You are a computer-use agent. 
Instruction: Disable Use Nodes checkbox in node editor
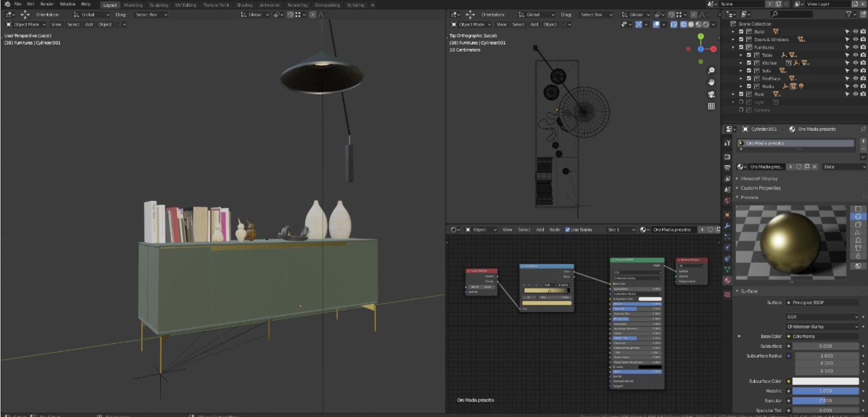pyautogui.click(x=567, y=230)
